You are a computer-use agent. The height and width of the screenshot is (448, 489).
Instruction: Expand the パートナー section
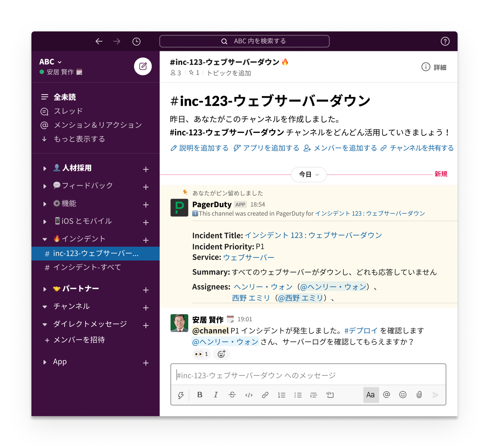(x=45, y=289)
